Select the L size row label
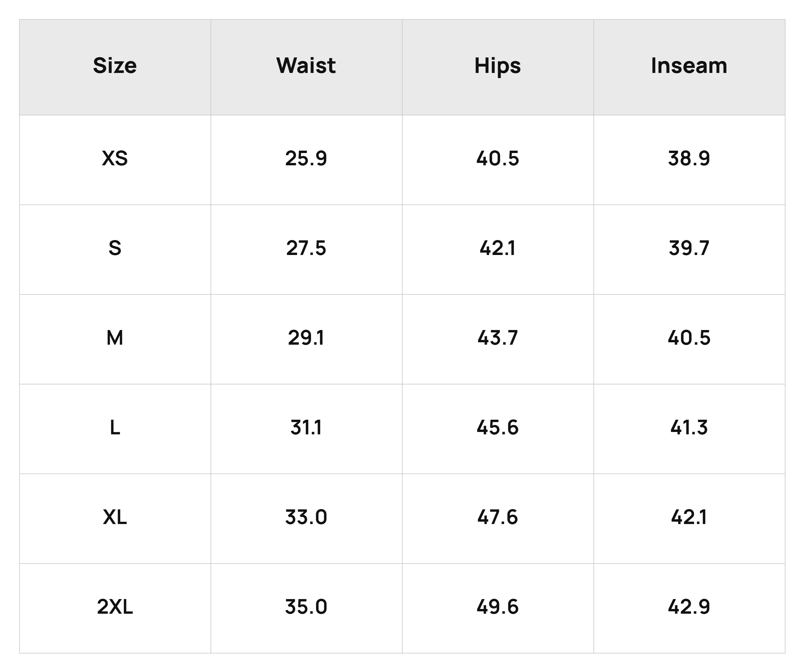This screenshot has width=804, height=672. pyautogui.click(x=115, y=427)
